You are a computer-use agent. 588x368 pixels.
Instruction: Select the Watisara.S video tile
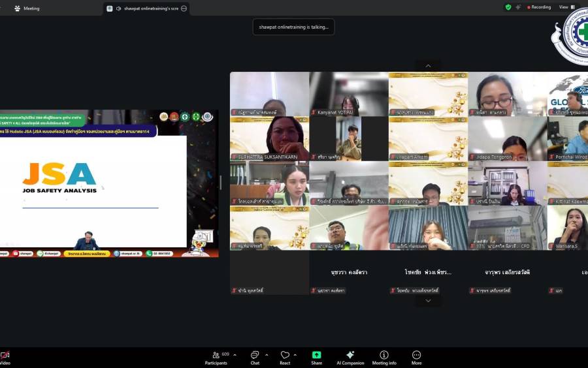coord(568,228)
